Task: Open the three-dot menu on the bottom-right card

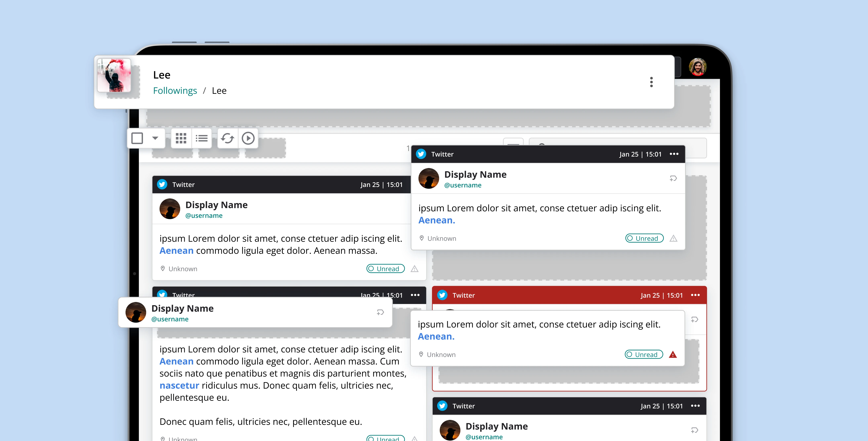Action: (695, 406)
